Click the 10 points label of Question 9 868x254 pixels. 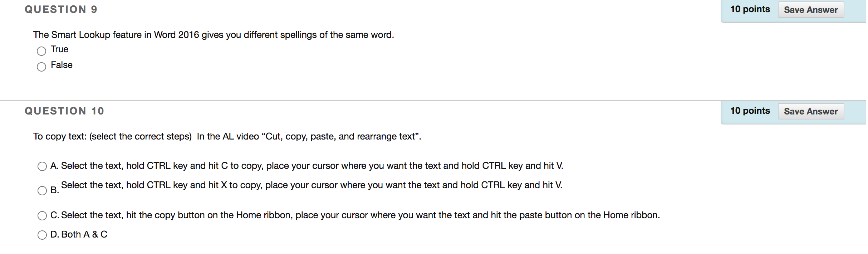point(750,9)
